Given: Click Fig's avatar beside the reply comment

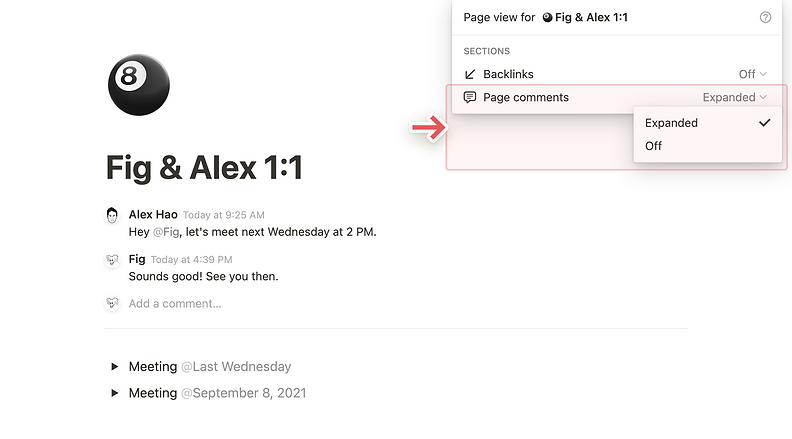Looking at the screenshot, I should (x=112, y=260).
